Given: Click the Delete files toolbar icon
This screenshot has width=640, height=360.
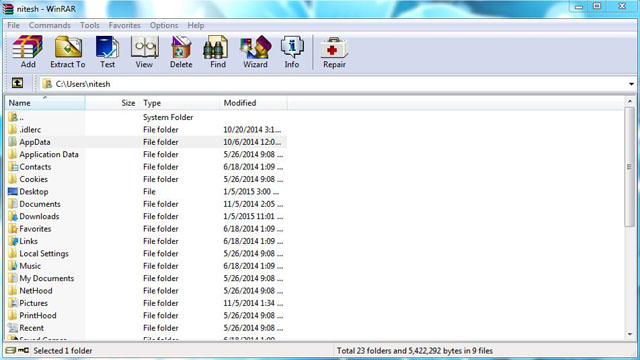Looking at the screenshot, I should pos(181,52).
